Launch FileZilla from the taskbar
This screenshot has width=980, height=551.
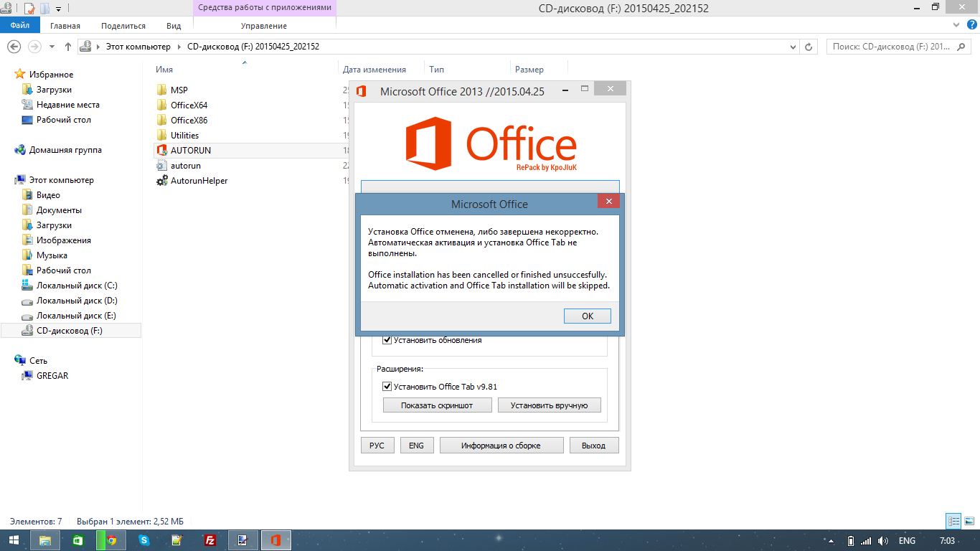[x=210, y=540]
